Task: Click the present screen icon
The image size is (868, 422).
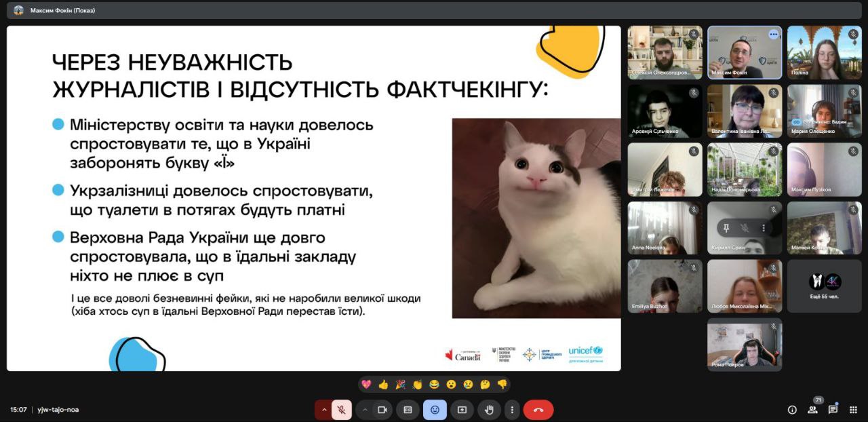Action: point(462,410)
